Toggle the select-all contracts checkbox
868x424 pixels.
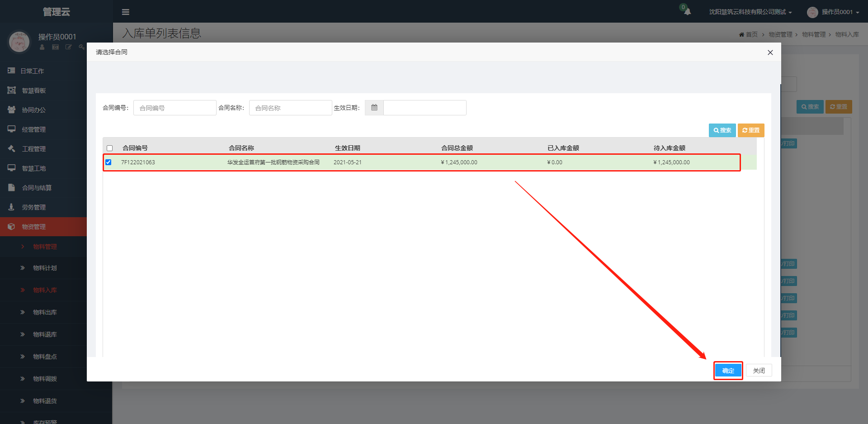[109, 148]
